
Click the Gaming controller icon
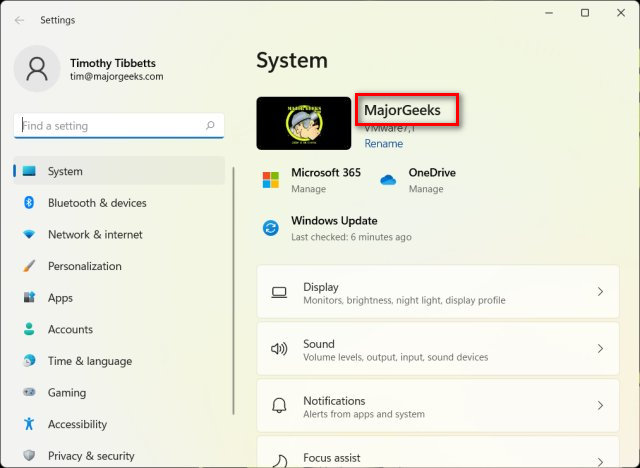pyautogui.click(x=29, y=392)
